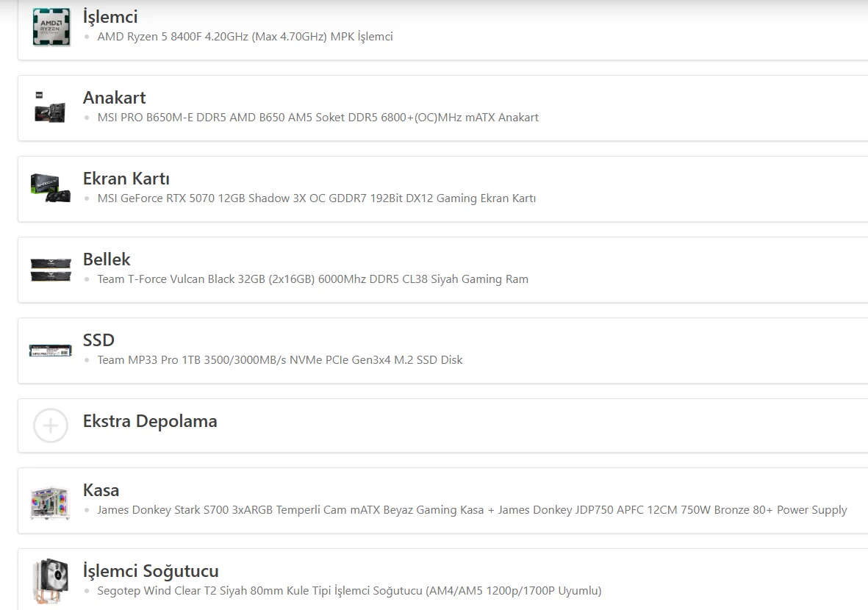
Task: Click the plus icon for Ekstra Depolama
Action: tap(51, 426)
